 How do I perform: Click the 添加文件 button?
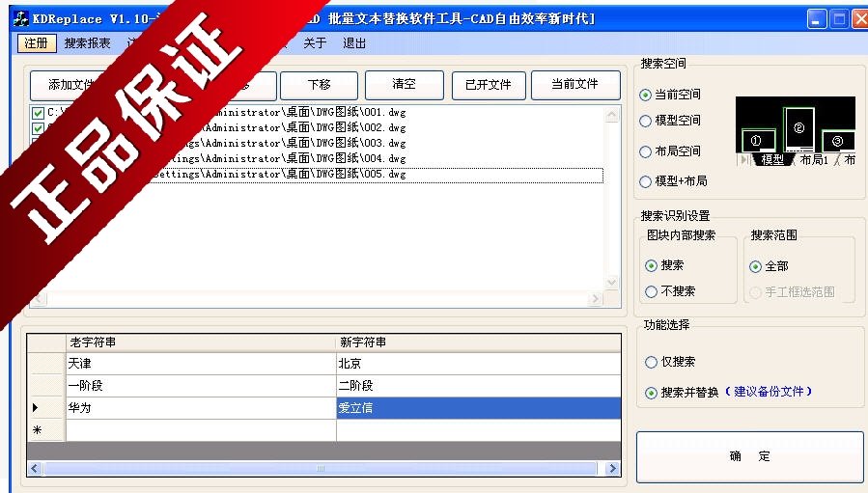point(70,85)
